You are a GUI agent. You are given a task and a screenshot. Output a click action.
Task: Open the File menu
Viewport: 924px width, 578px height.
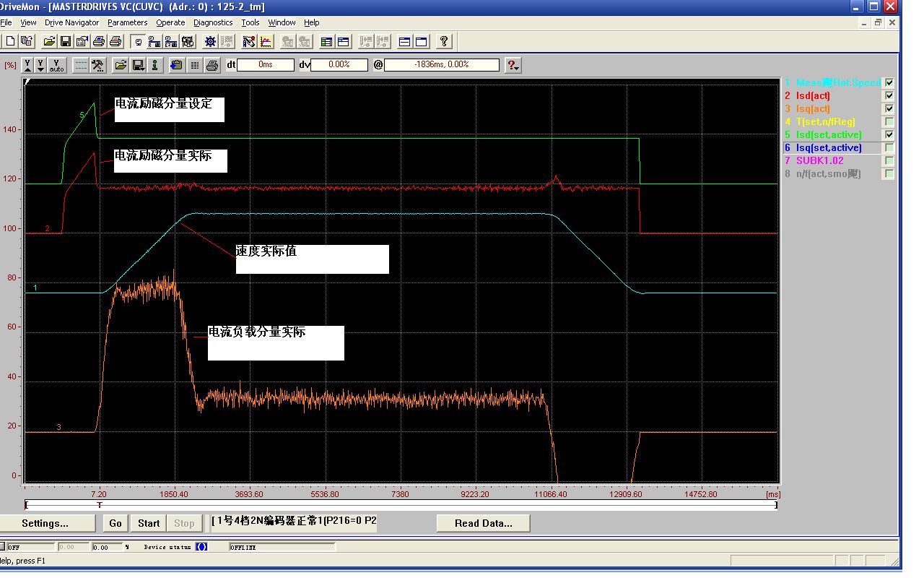pyautogui.click(x=6, y=22)
